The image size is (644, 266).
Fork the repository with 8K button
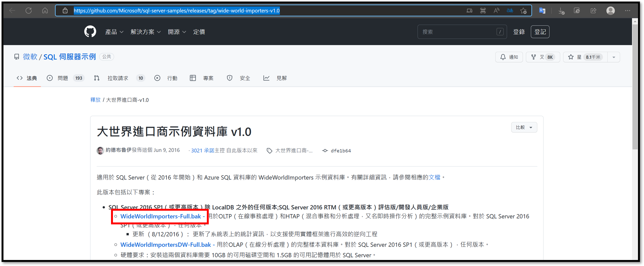click(x=543, y=57)
